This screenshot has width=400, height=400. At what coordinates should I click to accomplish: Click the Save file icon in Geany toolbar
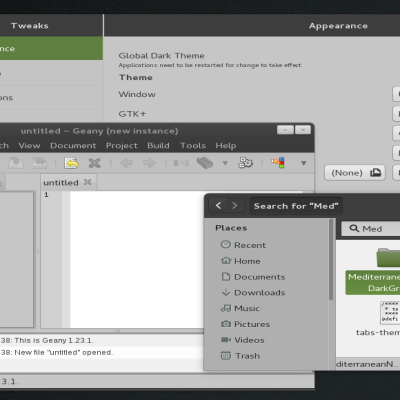pyautogui.click(x=16, y=163)
